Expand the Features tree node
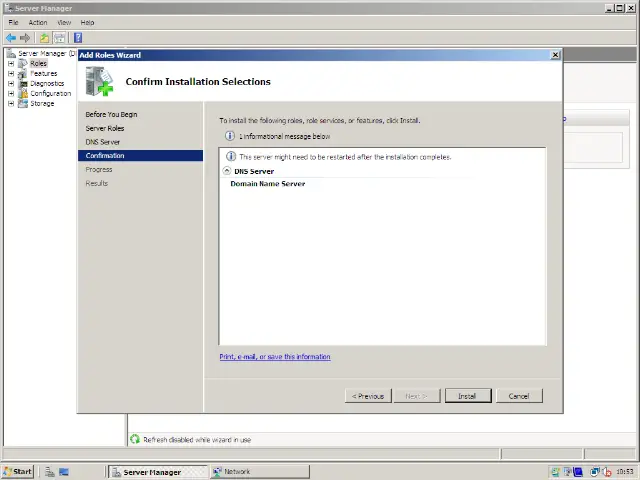Viewport: 640px width, 480px height. tap(11, 73)
